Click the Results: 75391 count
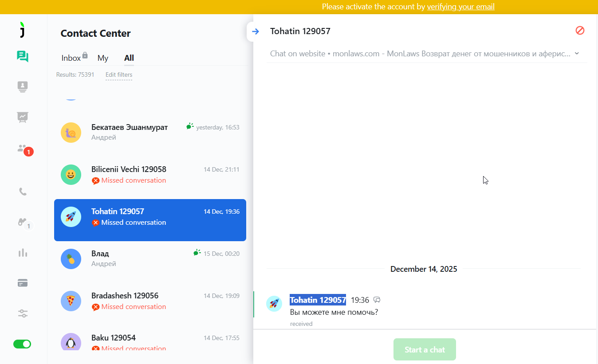 pyautogui.click(x=75, y=74)
